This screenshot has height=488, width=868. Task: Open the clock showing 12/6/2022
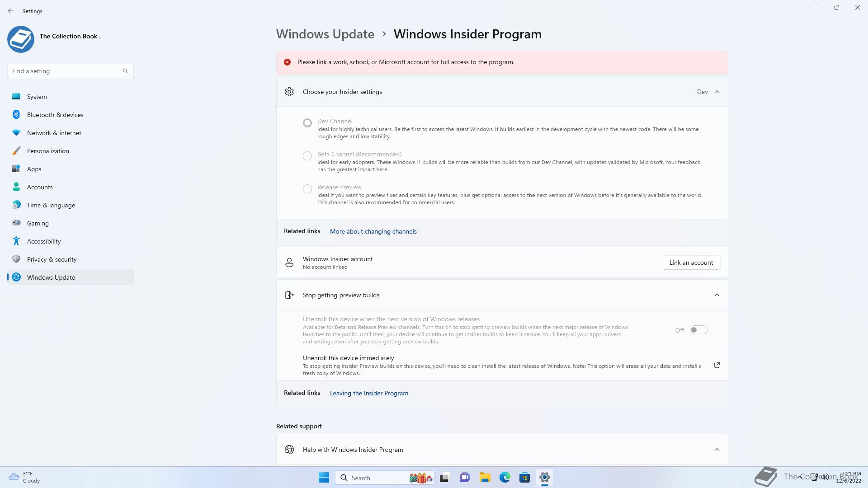point(848,477)
